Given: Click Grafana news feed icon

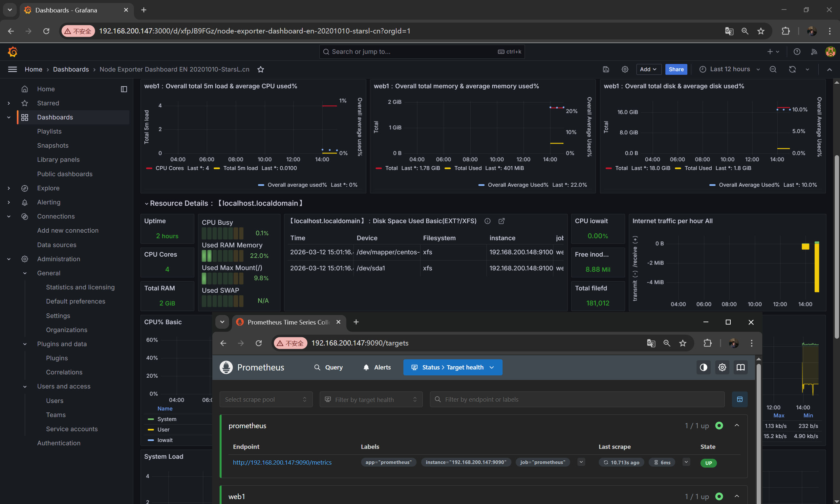Looking at the screenshot, I should point(814,52).
